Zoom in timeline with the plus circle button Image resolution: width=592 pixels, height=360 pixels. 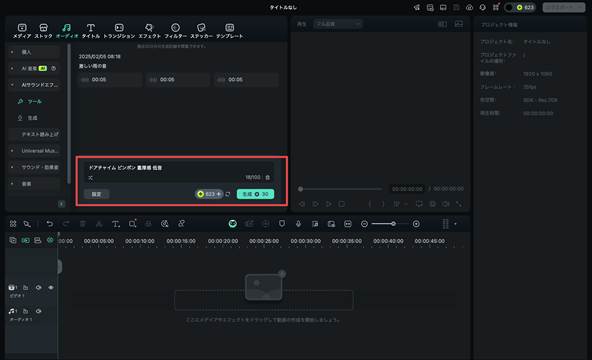416,224
